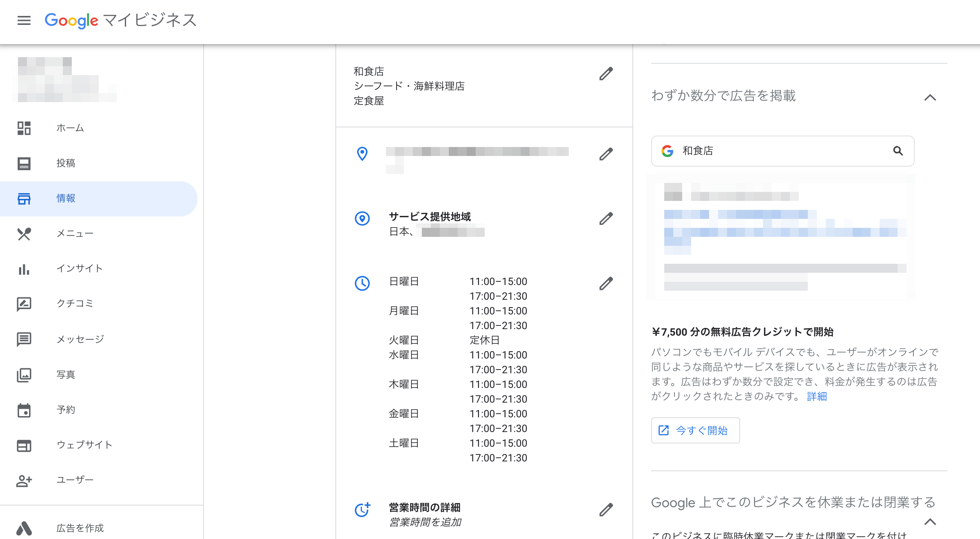Click the クチコミ review icon
980x539 pixels.
(24, 304)
